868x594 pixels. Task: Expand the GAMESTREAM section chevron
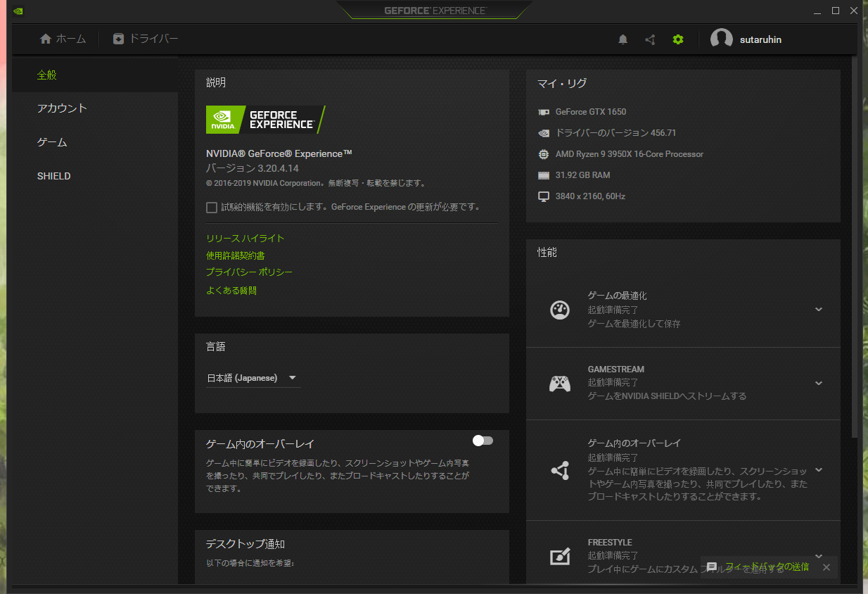pyautogui.click(x=819, y=383)
